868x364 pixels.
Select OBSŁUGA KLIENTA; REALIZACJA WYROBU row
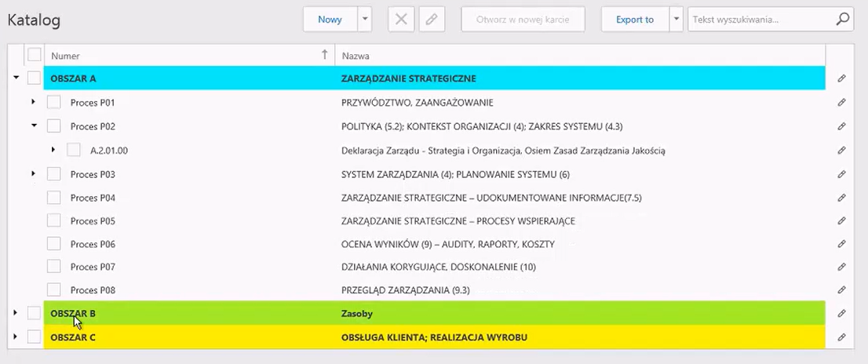(x=434, y=337)
